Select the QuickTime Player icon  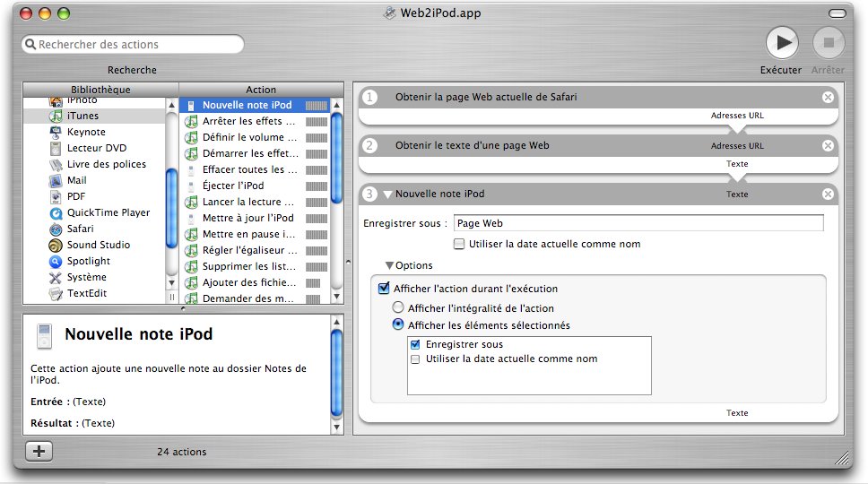[x=56, y=212]
